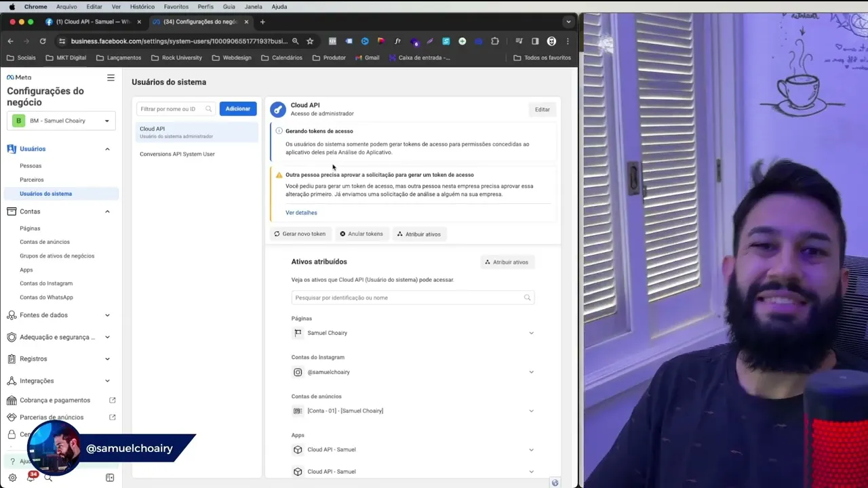Image resolution: width=868 pixels, height=488 pixels.
Task: Open Pessoas in sidebar
Action: click(31, 166)
